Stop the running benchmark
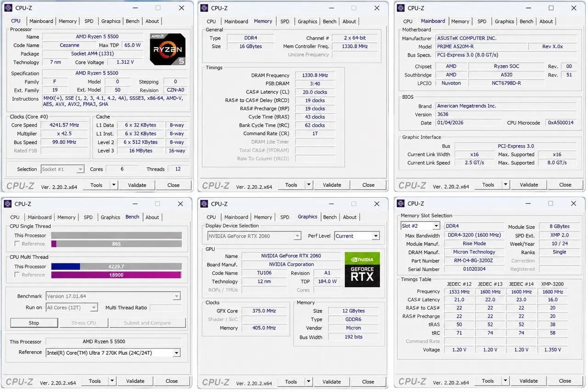Screen dimensions: 588x392 [34, 323]
